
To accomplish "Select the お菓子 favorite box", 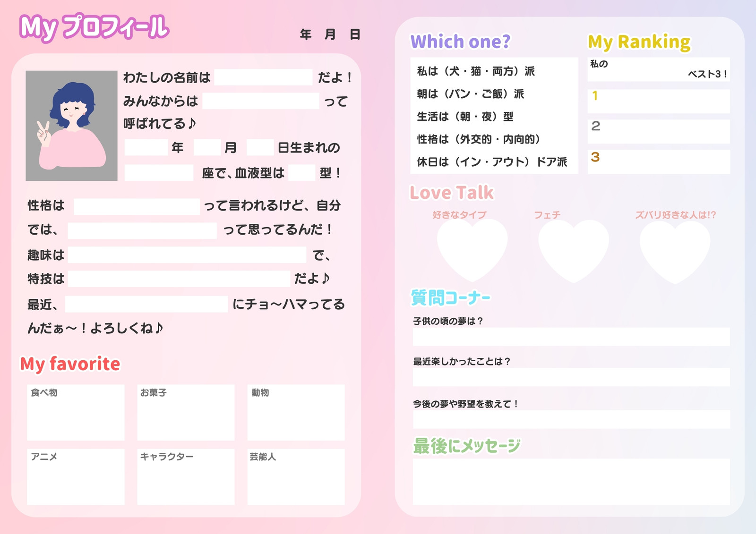I will [186, 413].
